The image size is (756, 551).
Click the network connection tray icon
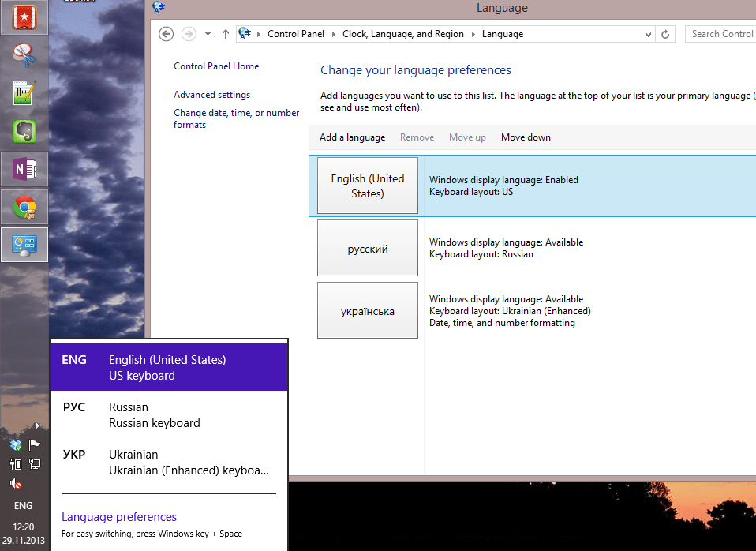point(34,464)
